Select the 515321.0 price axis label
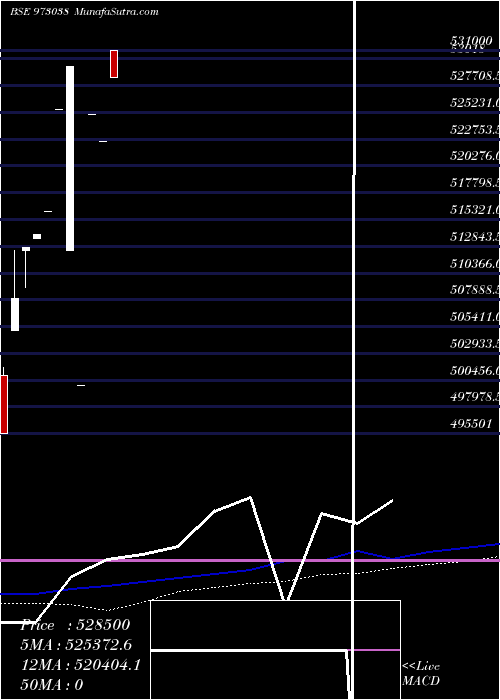 [x=475, y=209]
